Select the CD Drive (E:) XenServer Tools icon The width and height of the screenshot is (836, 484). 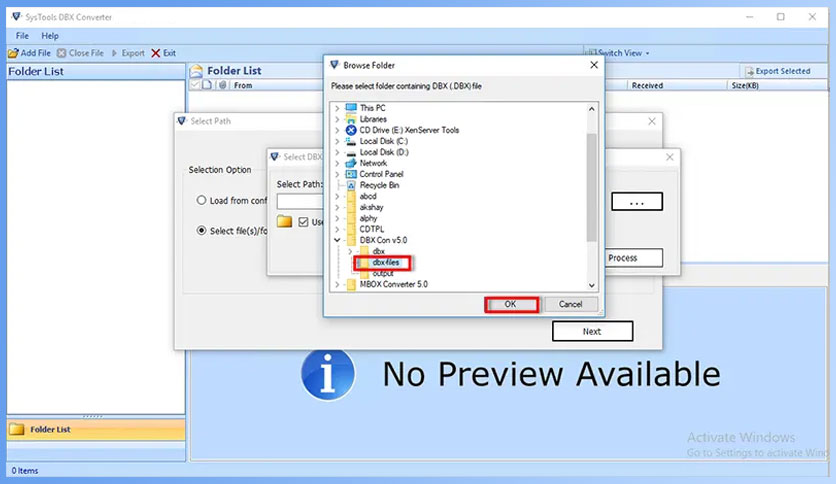(x=351, y=130)
